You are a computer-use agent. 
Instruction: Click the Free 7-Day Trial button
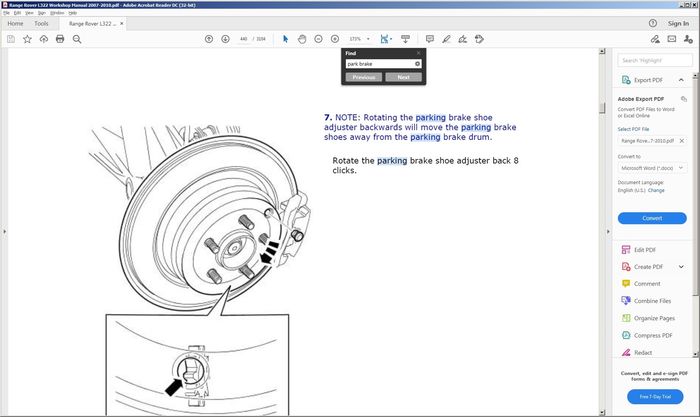click(655, 396)
